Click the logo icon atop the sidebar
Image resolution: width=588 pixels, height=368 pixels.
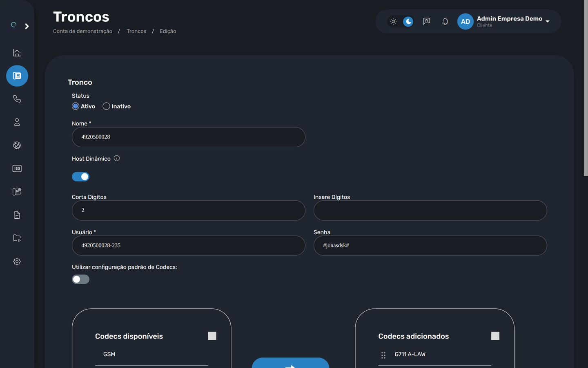14,25
